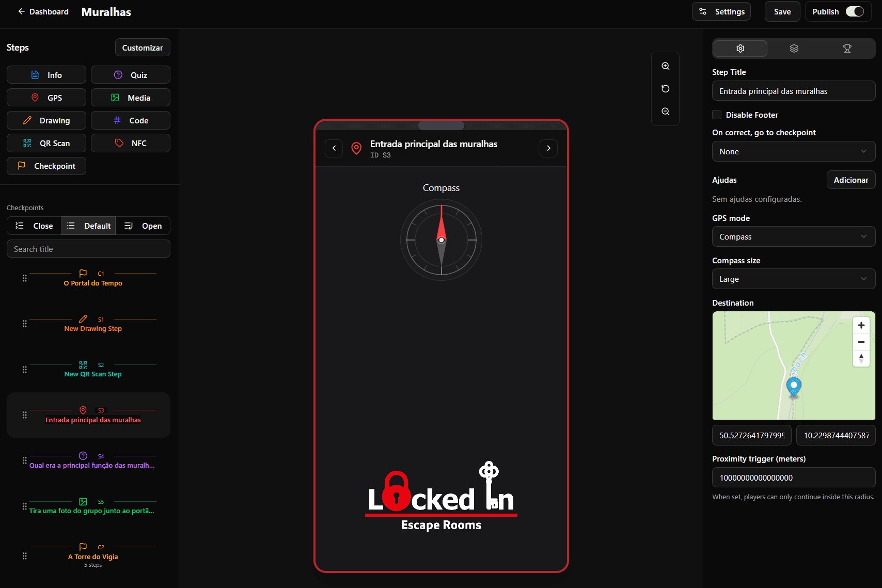Add a Checkpoint step
The width and height of the screenshot is (882, 588).
click(46, 166)
